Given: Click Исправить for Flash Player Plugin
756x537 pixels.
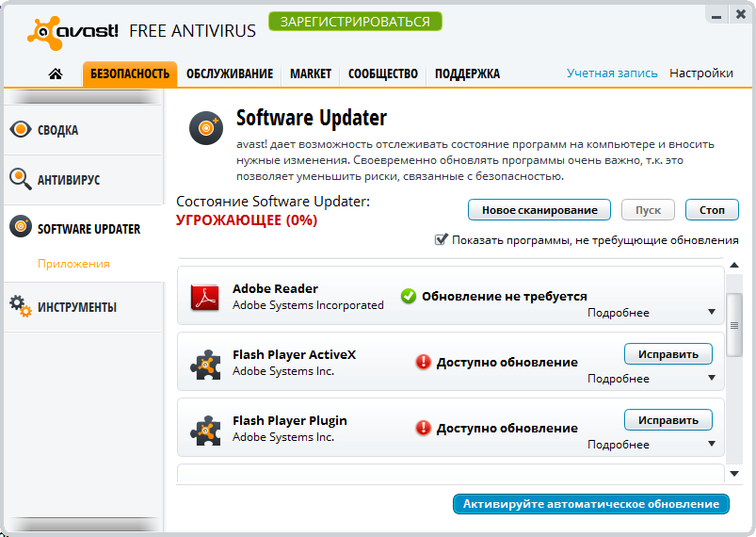Looking at the screenshot, I should 668,420.
